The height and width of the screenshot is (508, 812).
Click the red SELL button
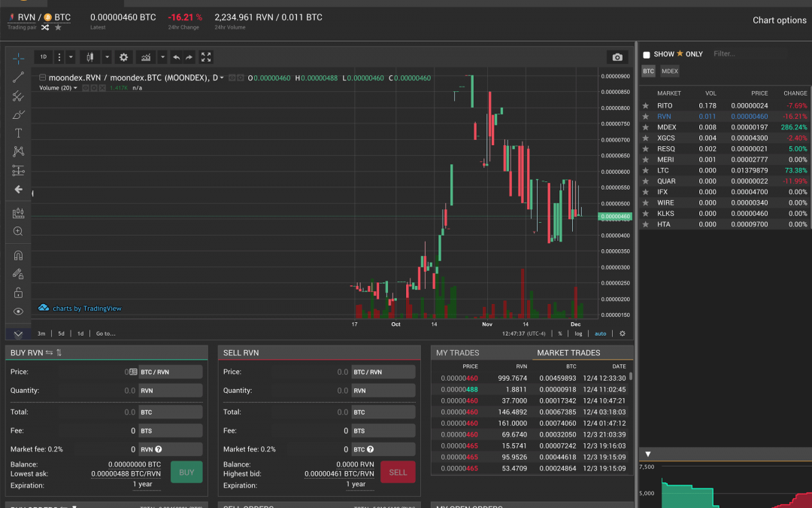398,472
